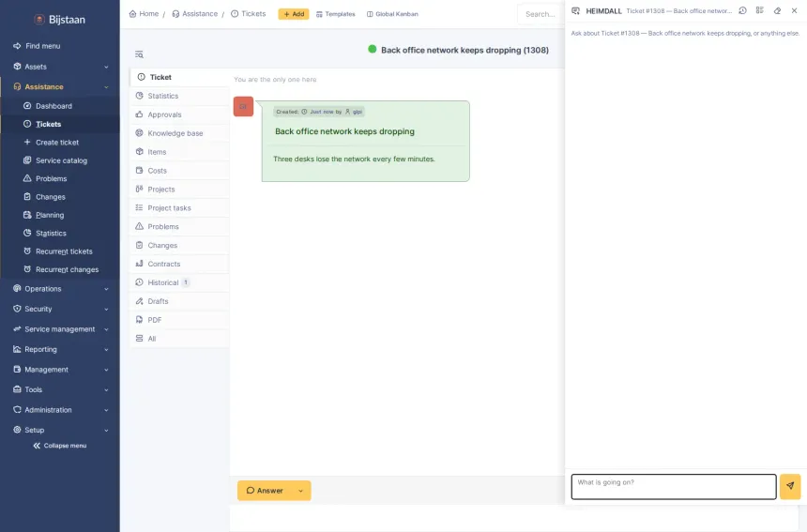Click the Planning calendar icon in sidebar

[x=27, y=215]
